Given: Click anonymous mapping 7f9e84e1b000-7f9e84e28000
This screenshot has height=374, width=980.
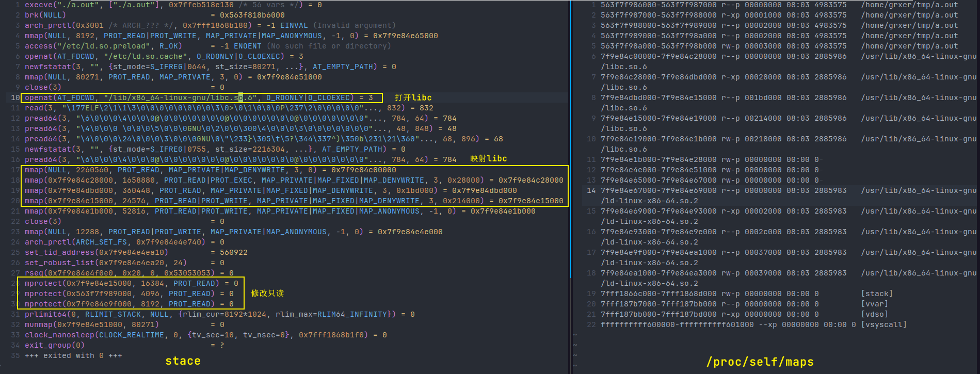Looking at the screenshot, I should tap(710, 159).
